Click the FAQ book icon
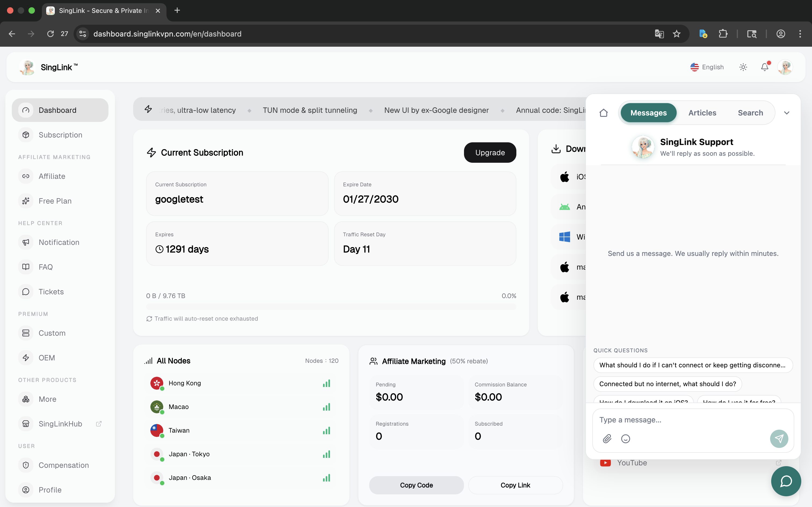Viewport: 812px width, 507px height. coord(26,267)
